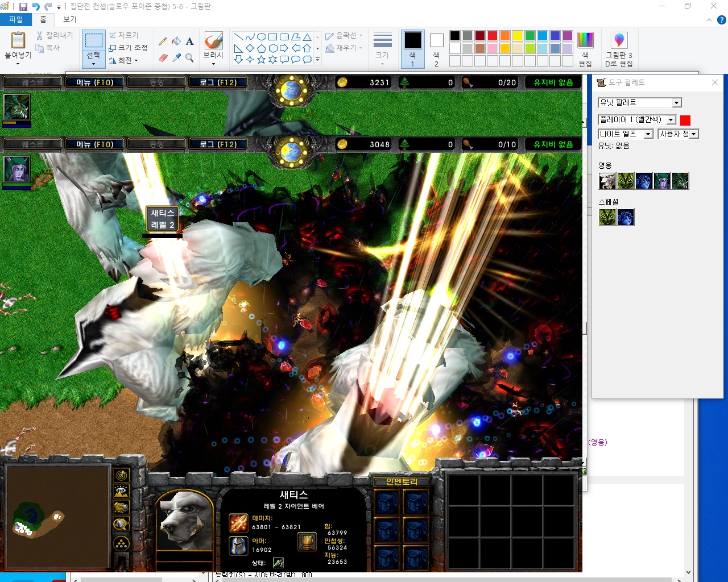Open 나이트 엘프 race dropdown

pyautogui.click(x=648, y=134)
